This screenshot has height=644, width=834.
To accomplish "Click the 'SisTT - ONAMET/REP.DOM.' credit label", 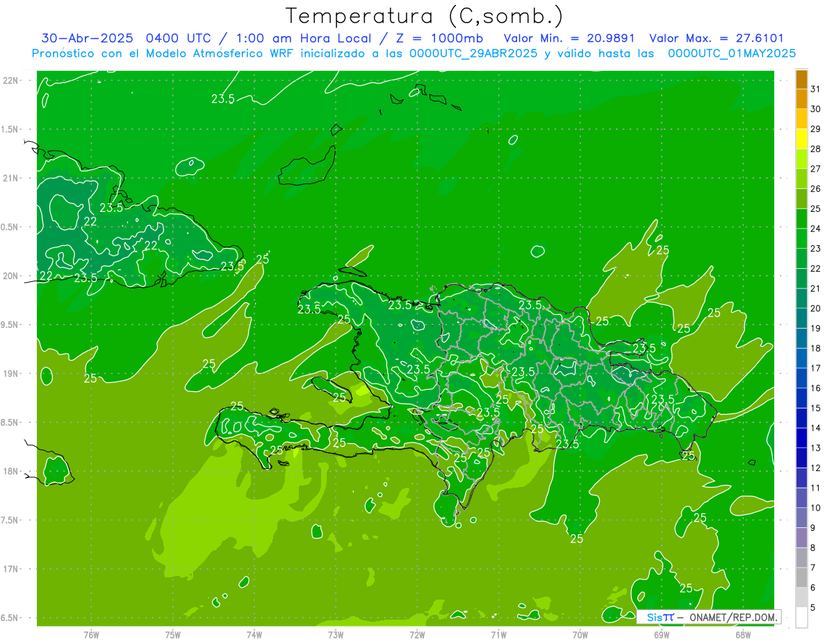I will coord(709,617).
